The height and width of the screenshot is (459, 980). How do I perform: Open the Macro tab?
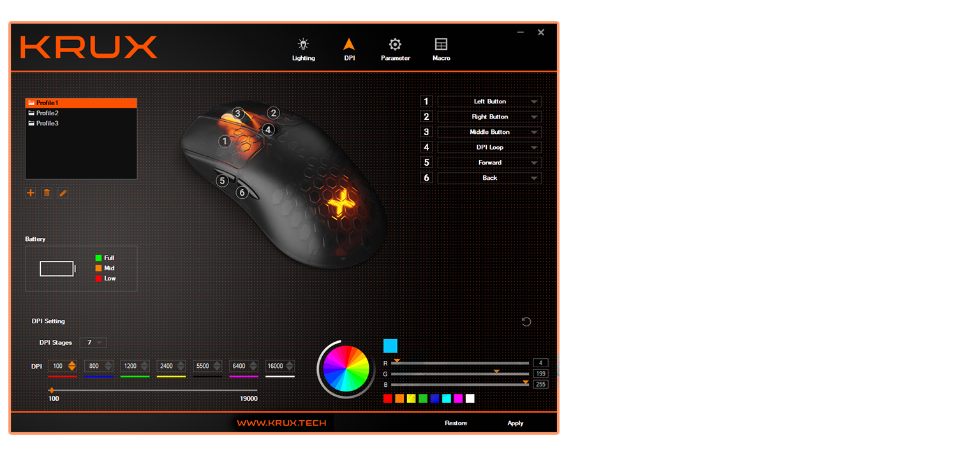coord(441,50)
